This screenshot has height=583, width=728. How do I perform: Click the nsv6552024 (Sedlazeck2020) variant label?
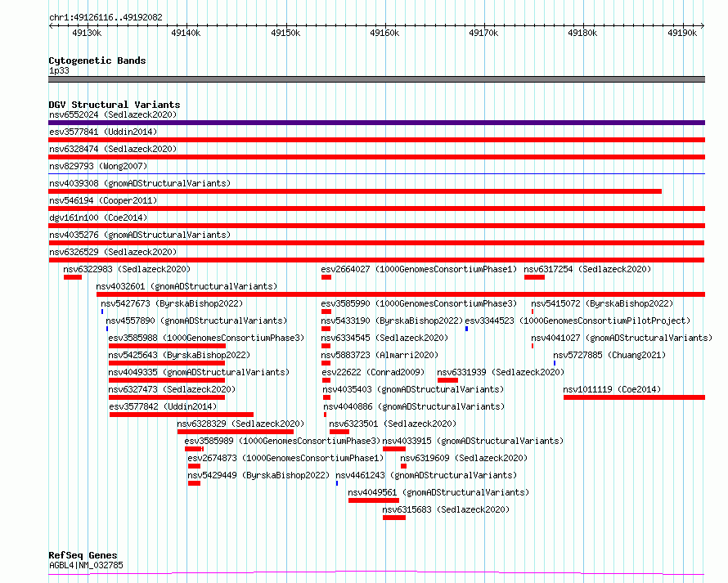point(113,114)
